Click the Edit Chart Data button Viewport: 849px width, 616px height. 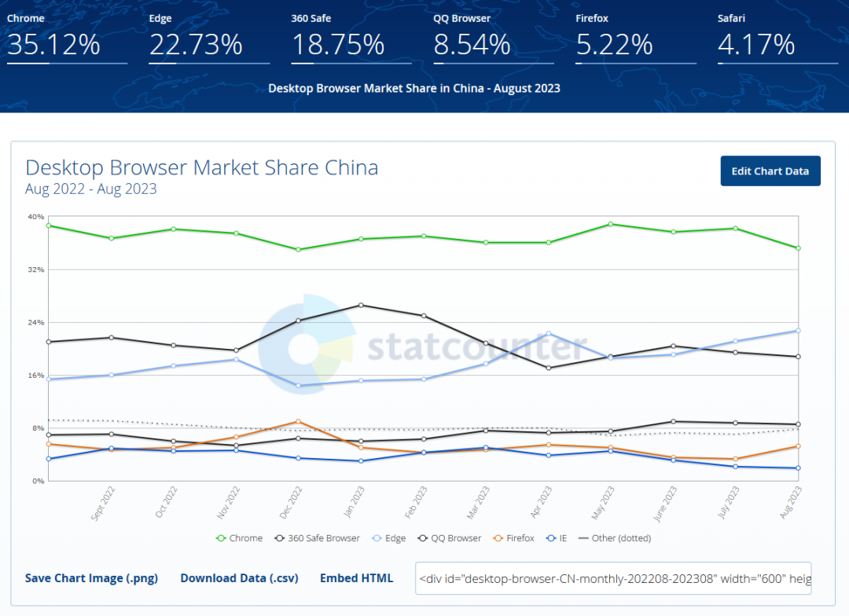[770, 171]
